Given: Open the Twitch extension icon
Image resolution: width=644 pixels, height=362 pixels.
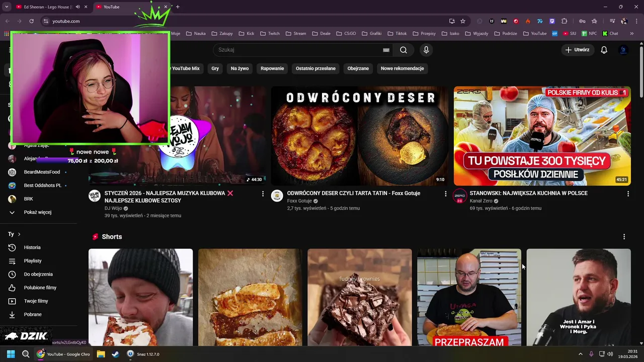Looking at the screenshot, I should coord(552,21).
